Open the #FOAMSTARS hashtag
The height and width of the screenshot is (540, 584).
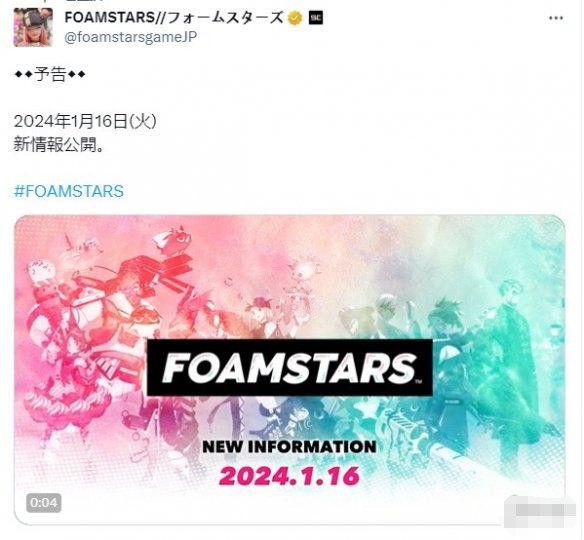click(69, 191)
